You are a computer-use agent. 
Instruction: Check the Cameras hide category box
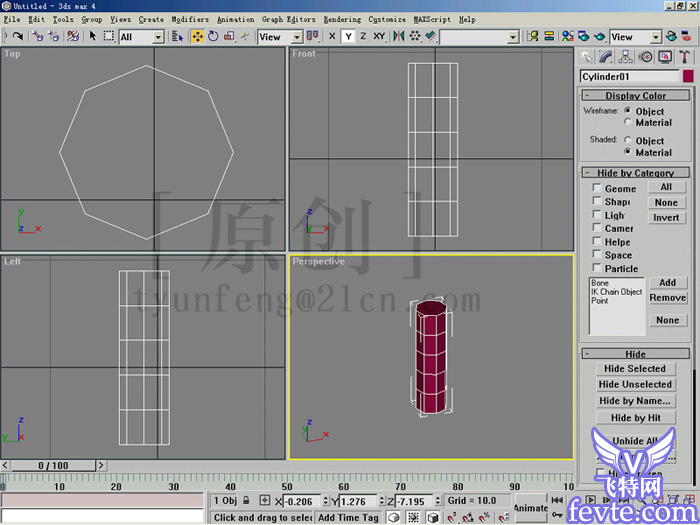pos(596,227)
